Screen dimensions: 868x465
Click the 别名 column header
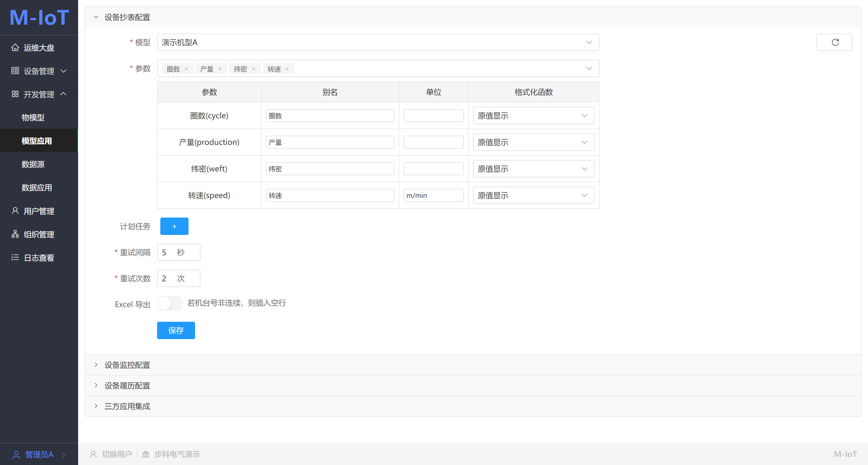coord(330,92)
